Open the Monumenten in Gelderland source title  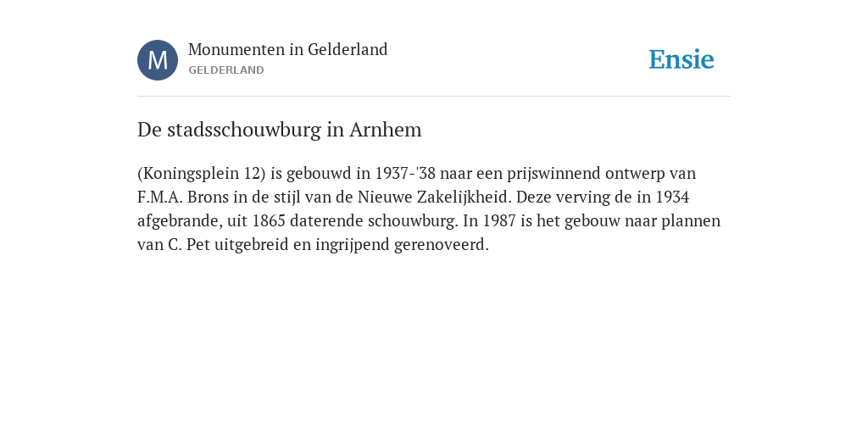click(x=288, y=49)
